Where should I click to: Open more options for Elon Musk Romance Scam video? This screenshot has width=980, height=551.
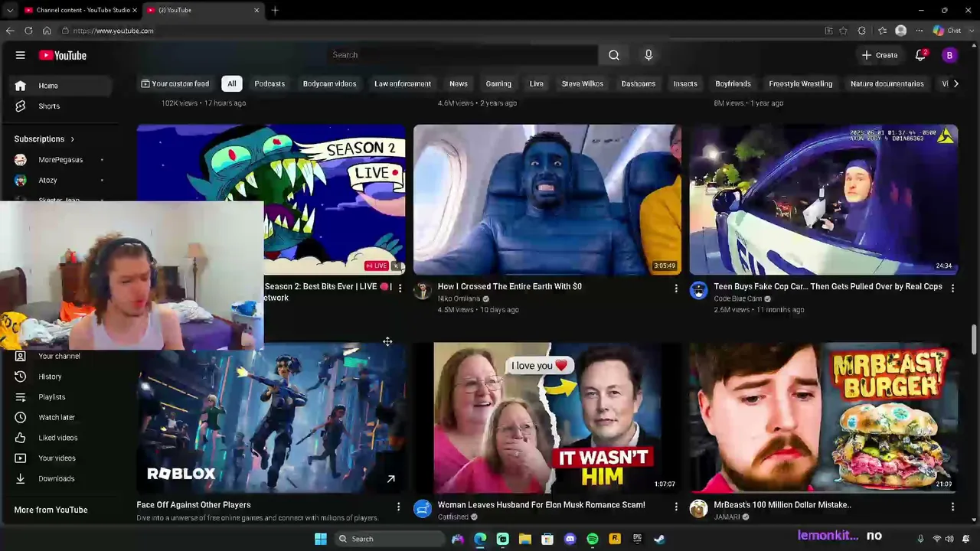pyautogui.click(x=676, y=507)
